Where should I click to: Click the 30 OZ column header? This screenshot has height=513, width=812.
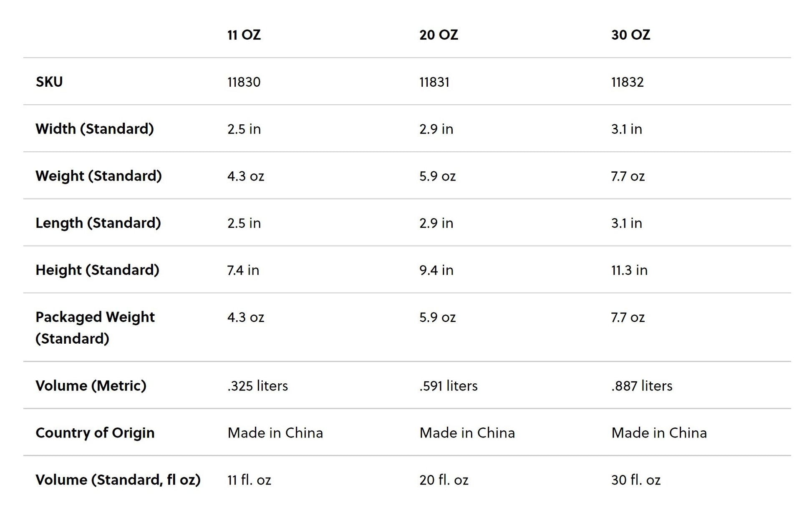pyautogui.click(x=630, y=35)
